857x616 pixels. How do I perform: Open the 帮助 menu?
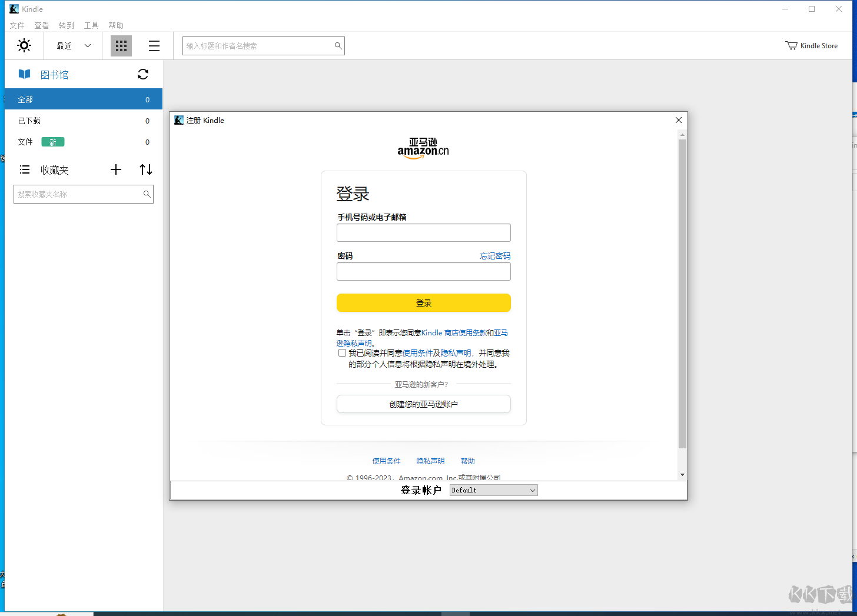click(116, 25)
